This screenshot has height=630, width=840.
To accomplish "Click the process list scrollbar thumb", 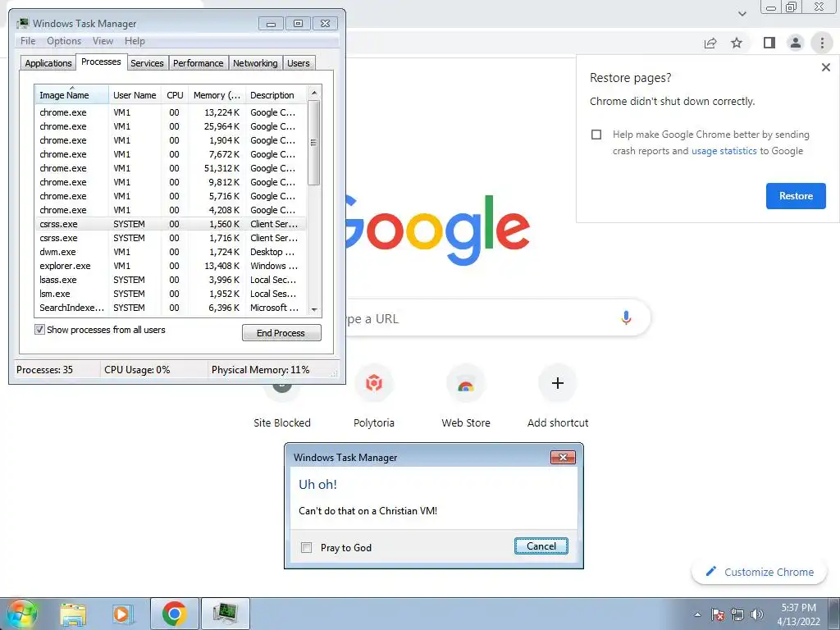I will [314, 143].
